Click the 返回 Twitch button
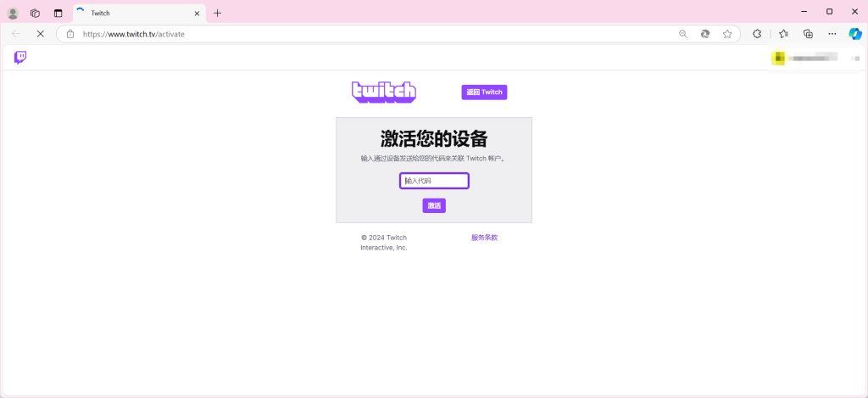Screen dimensions: 868x398 (484, 92)
